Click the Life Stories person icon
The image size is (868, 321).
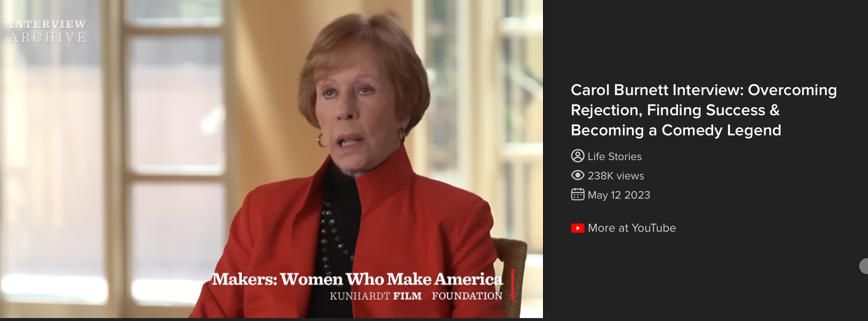(577, 156)
